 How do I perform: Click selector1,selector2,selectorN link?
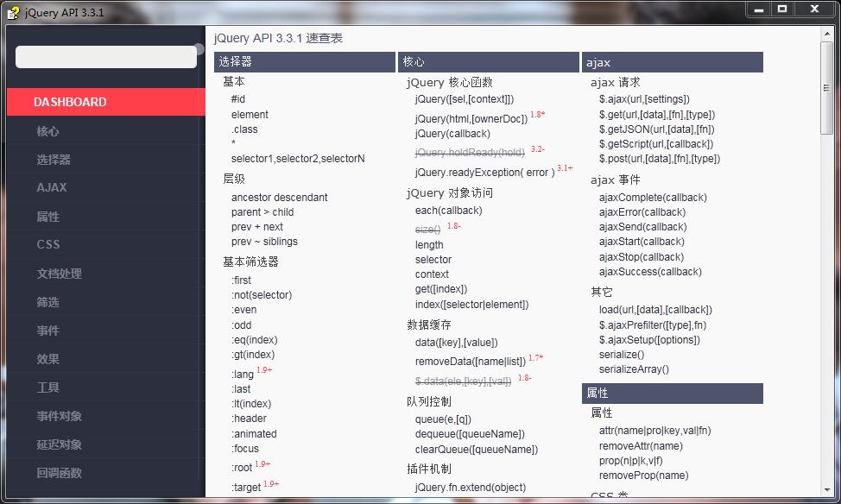pos(298,159)
